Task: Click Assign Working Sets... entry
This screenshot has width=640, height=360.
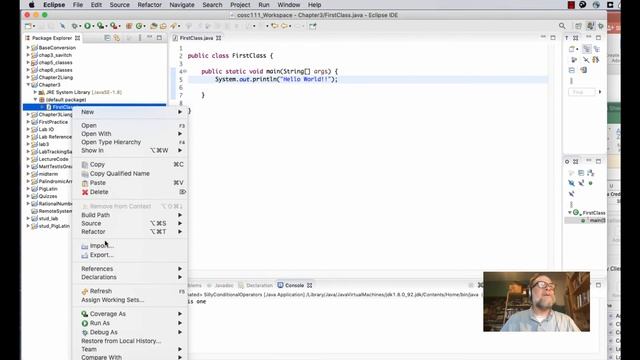Action: point(130,300)
